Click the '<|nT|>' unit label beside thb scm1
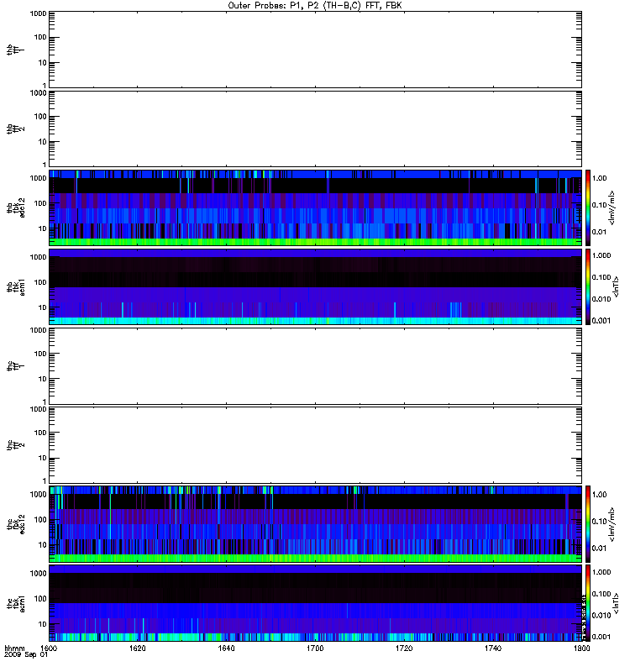This screenshot has width=630, height=672. (616, 286)
